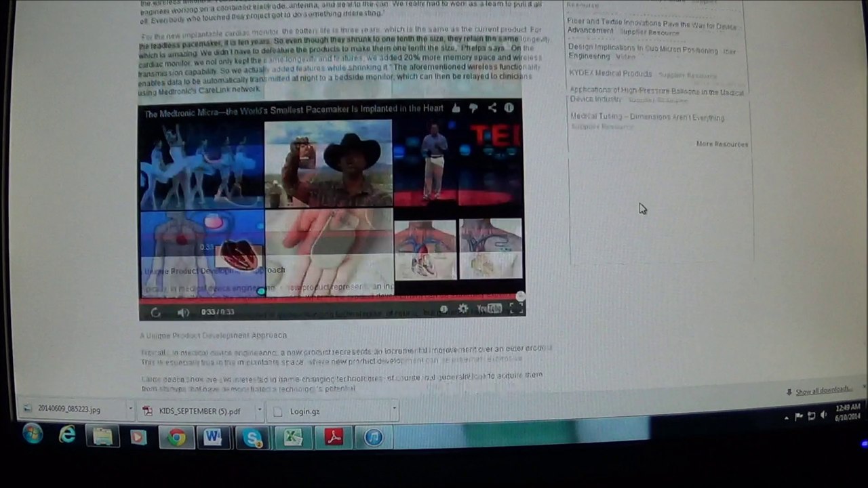Open the right chest anatomy thumbnail
Viewport: 868px width, 488px height.
tap(490, 248)
